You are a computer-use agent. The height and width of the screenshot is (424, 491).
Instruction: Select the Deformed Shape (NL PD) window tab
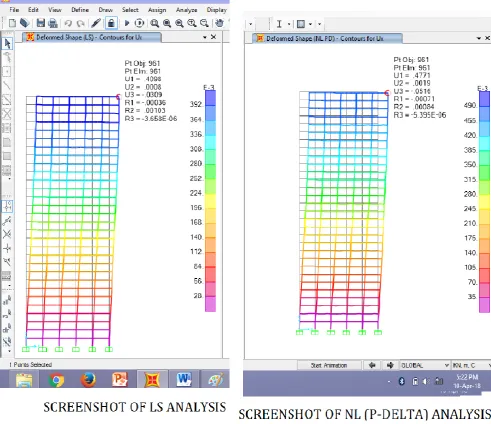click(x=327, y=39)
